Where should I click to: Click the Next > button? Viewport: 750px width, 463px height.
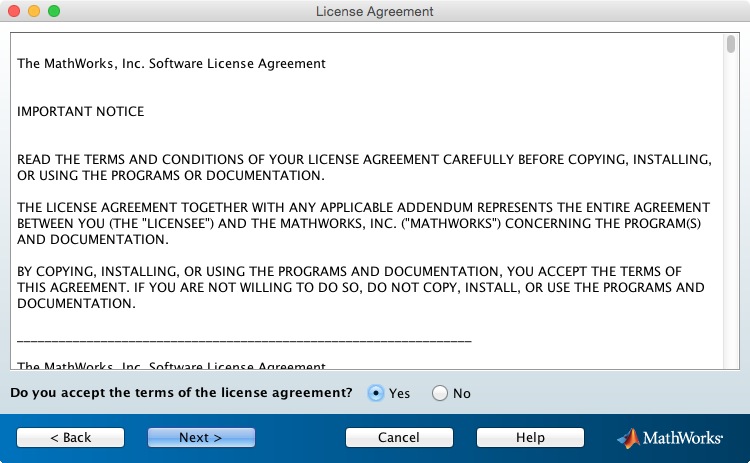pyautogui.click(x=201, y=438)
